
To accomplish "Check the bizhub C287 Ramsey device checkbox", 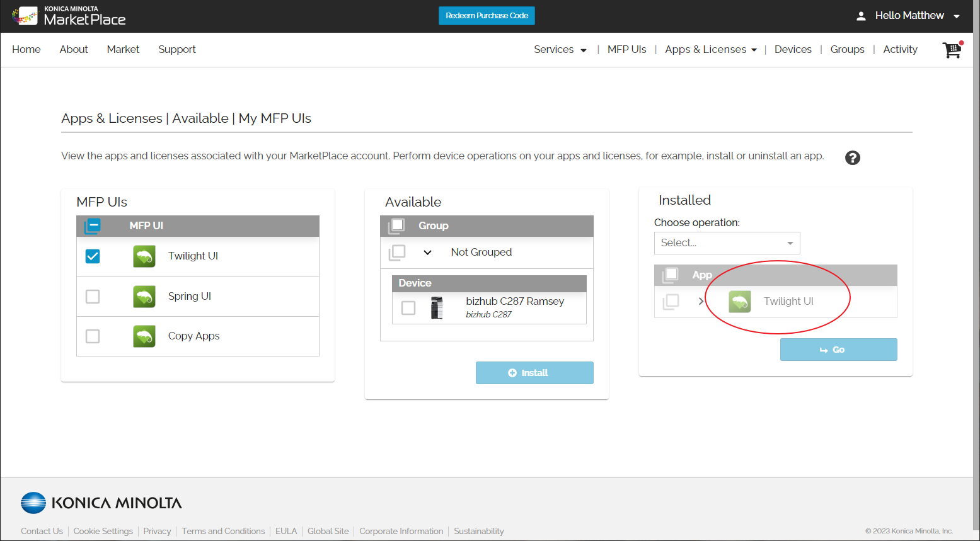I will tap(408, 308).
